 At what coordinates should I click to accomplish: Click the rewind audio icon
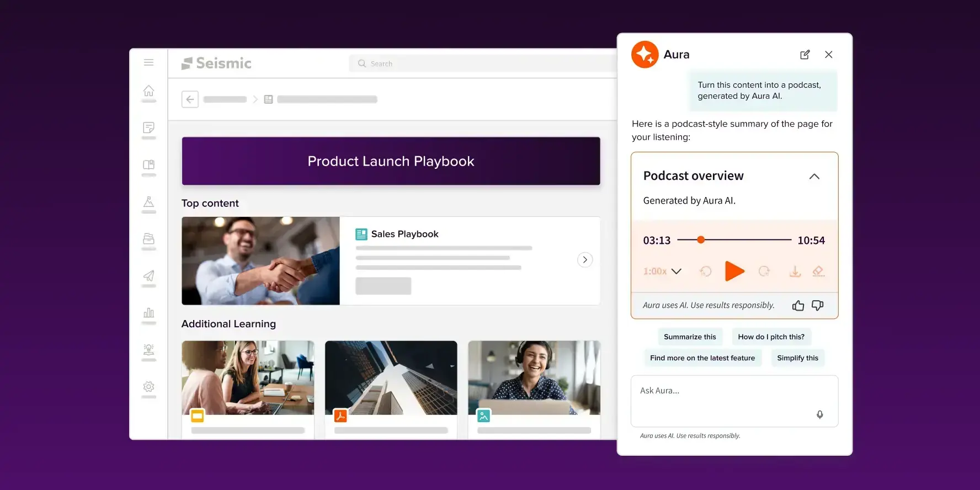pyautogui.click(x=705, y=271)
